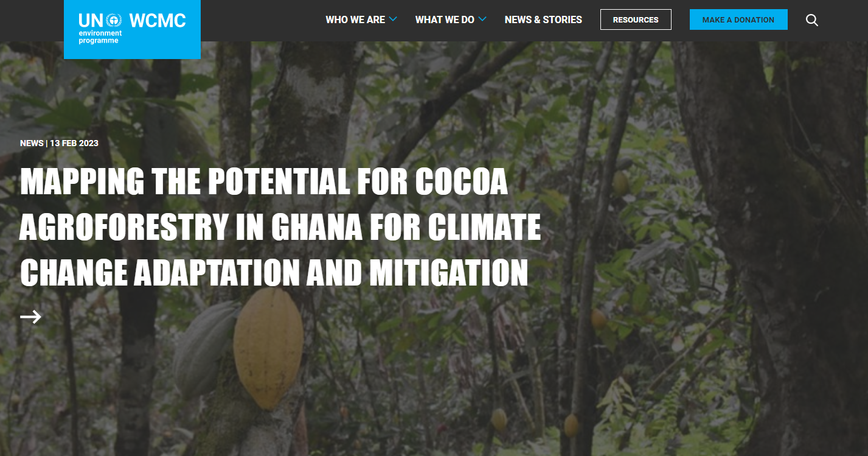Click the magnifier beside MAKE A DONATION

point(812,19)
